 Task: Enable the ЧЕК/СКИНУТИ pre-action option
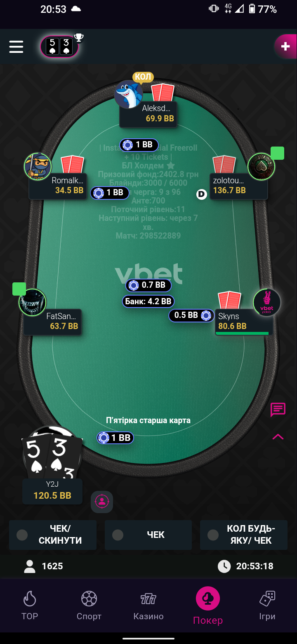click(x=53, y=535)
